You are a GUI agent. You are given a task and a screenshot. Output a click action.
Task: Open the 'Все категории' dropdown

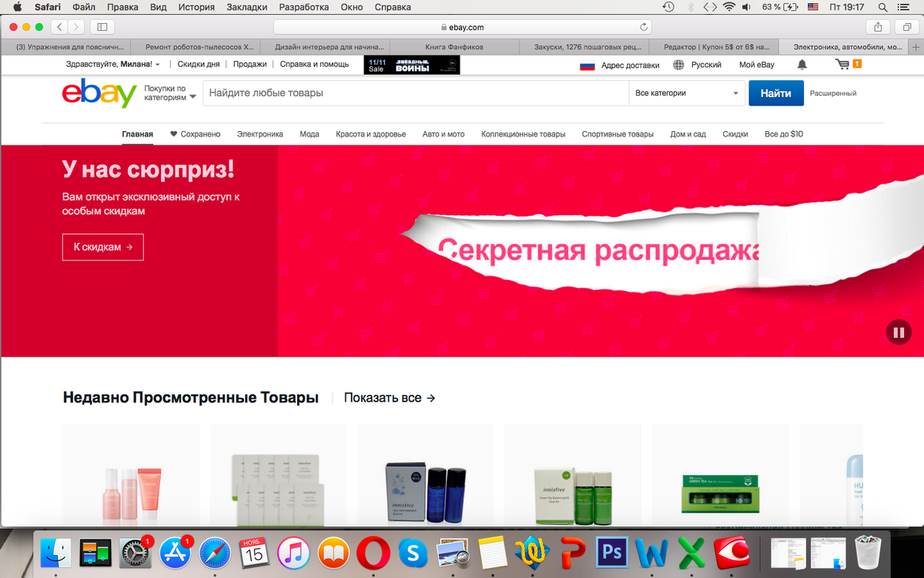pos(688,93)
